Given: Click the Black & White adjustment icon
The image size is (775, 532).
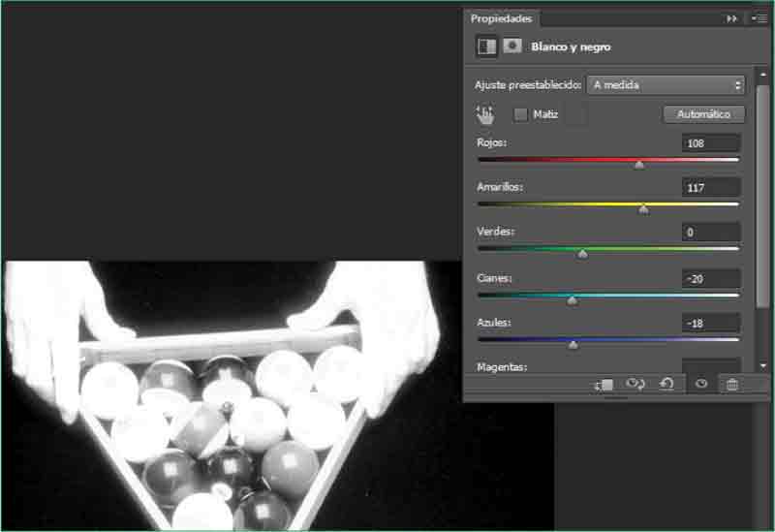Looking at the screenshot, I should tap(486, 47).
